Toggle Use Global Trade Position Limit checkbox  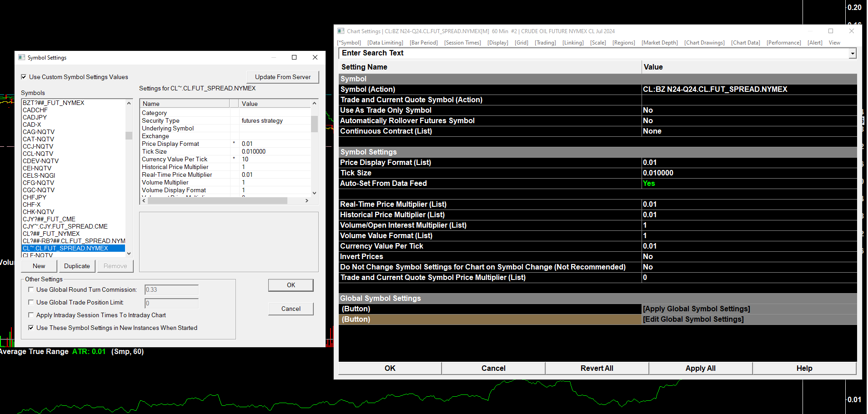tap(31, 302)
